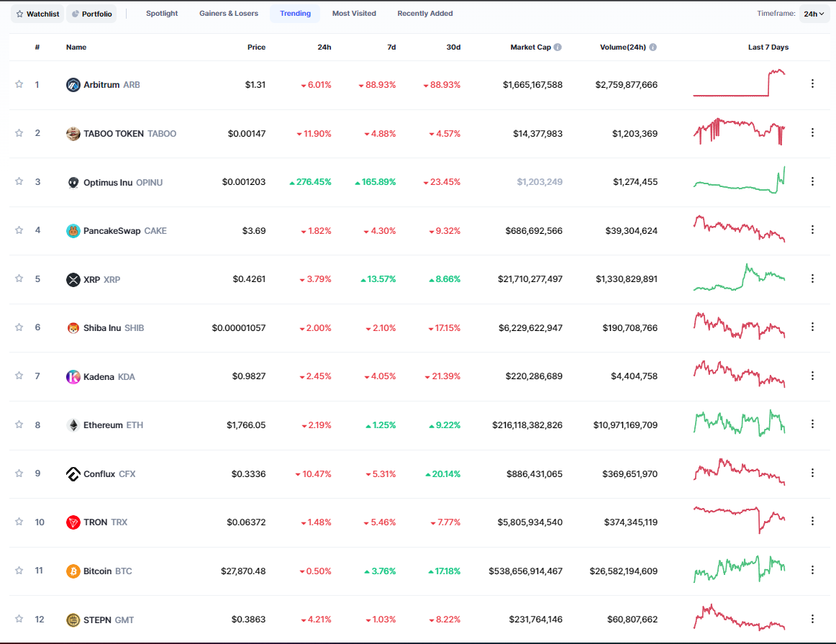836x644 pixels.
Task: Click the Market Cap info icon
Action: pos(558,47)
